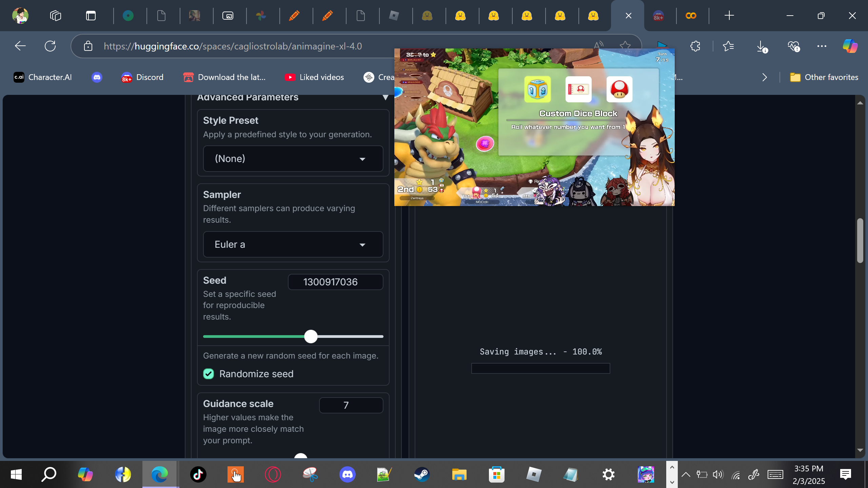Open the volume control in the tray
This screenshot has width=868, height=488.
[718, 474]
